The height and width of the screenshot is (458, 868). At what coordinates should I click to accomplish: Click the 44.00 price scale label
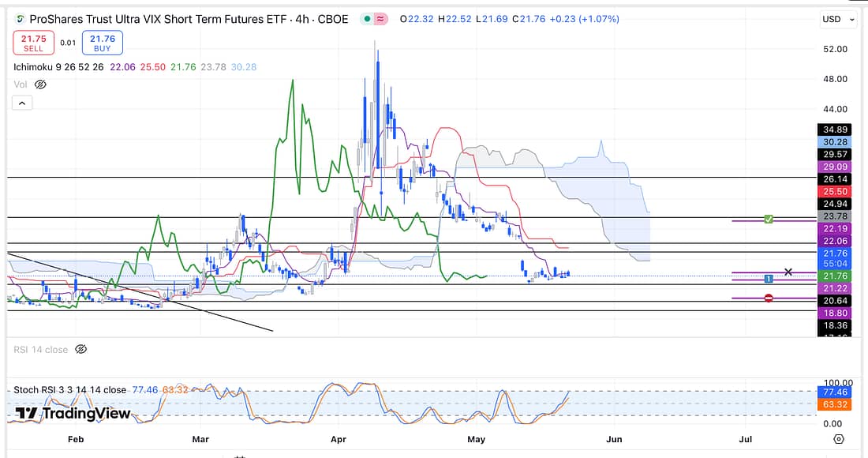(836, 109)
